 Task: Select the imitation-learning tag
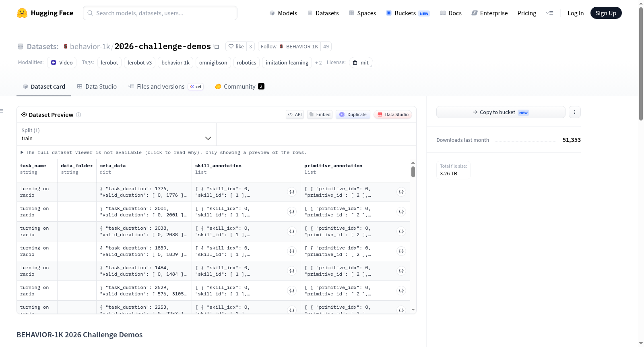[x=287, y=62]
